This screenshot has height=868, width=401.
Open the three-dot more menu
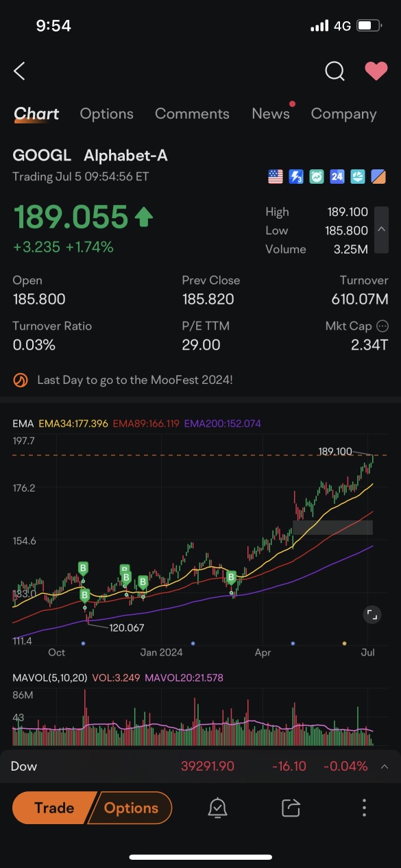point(364,808)
